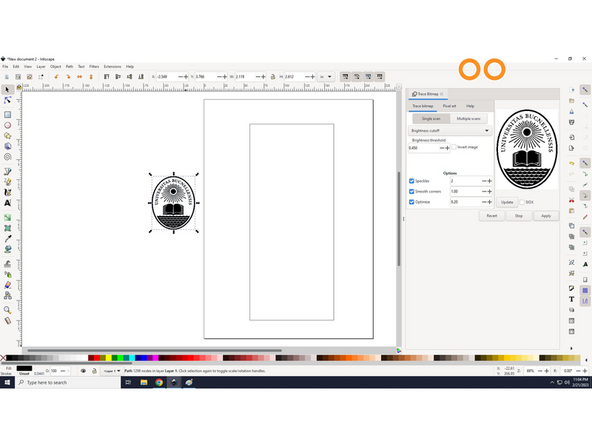This screenshot has height=444, width=592.
Task: Select the Tweak tool
Action: (7, 264)
